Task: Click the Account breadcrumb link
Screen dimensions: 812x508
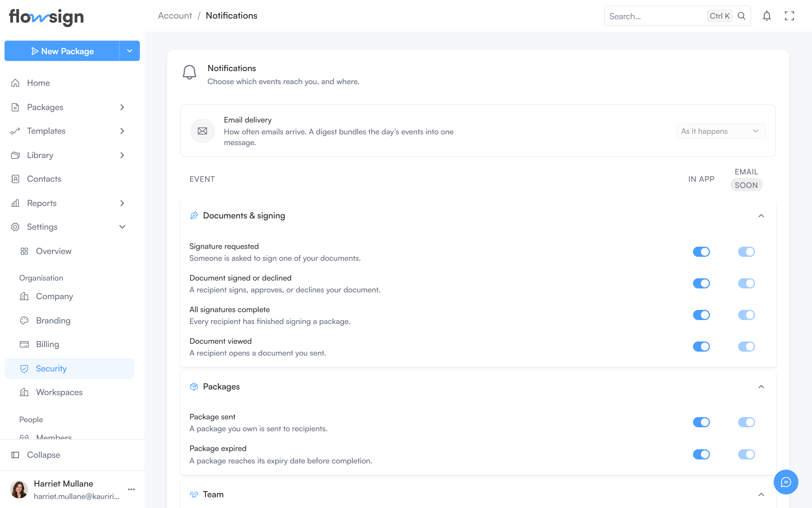Action: 175,16
